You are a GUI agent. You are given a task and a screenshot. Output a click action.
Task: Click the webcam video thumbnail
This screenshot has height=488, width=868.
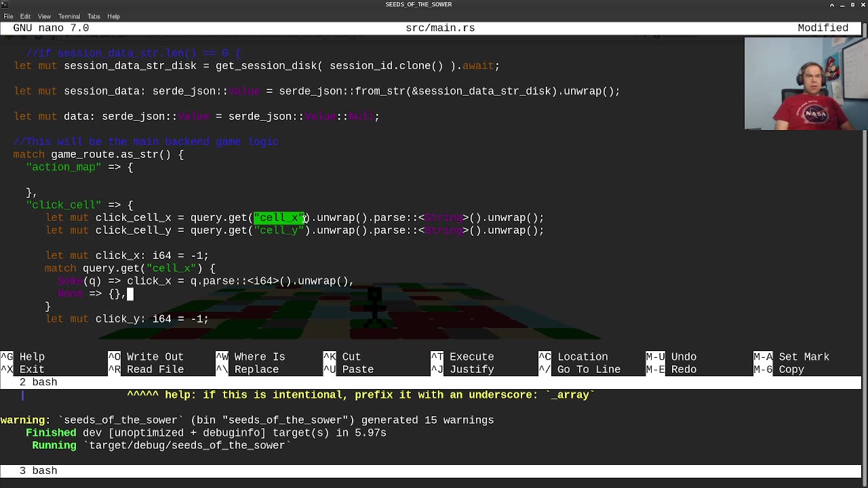point(806,83)
